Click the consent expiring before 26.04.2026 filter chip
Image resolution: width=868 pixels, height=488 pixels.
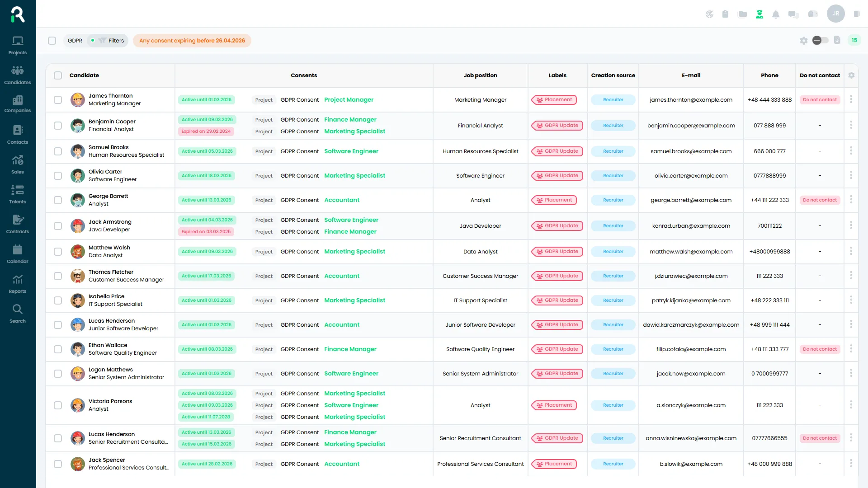[x=192, y=41]
